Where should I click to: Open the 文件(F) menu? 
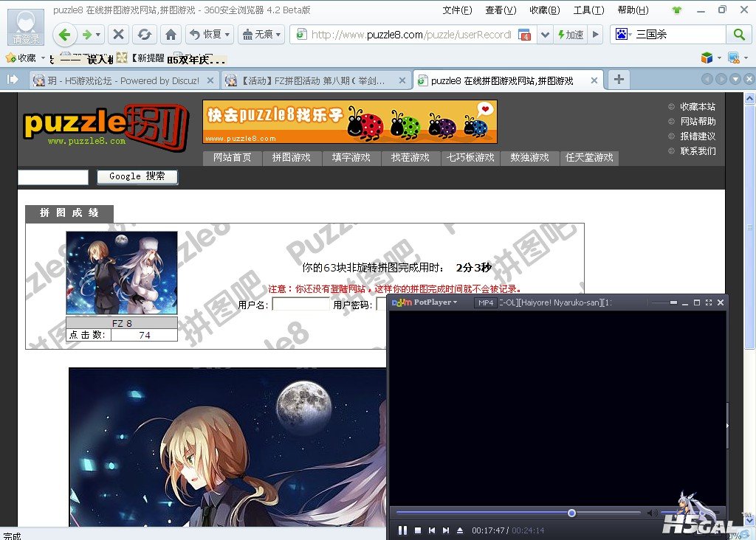pos(457,10)
